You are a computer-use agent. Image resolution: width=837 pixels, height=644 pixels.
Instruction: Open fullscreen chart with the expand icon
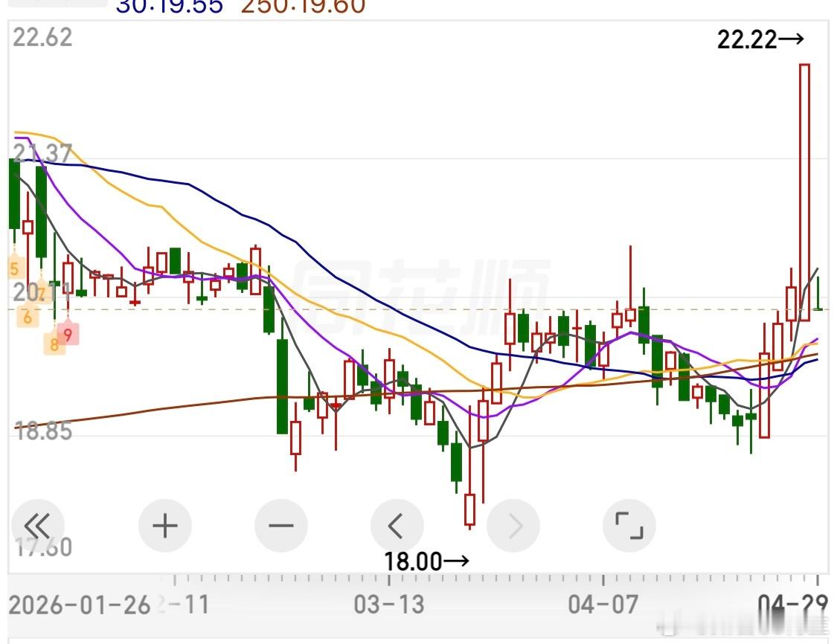coord(629,526)
